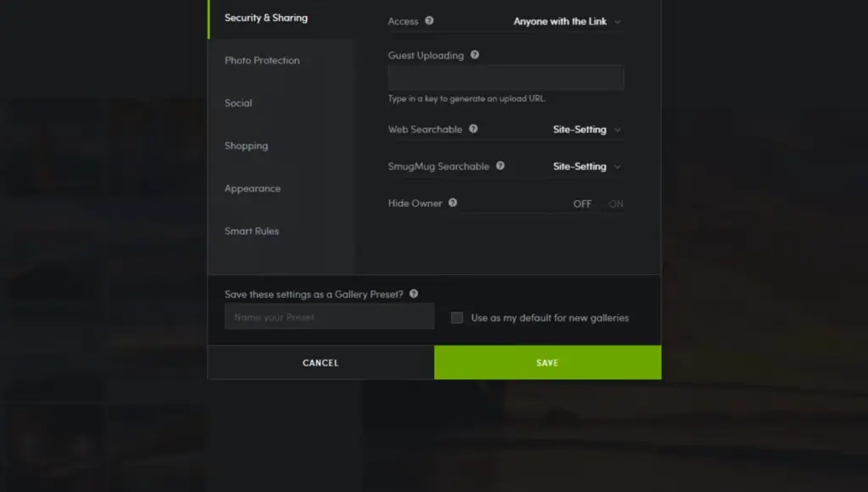
Task: Check 'Use as my default for new galleries'
Action: pos(457,318)
